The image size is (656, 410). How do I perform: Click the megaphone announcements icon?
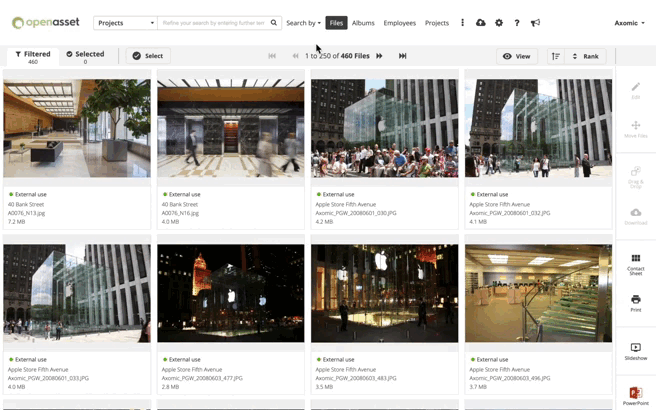pos(536,23)
